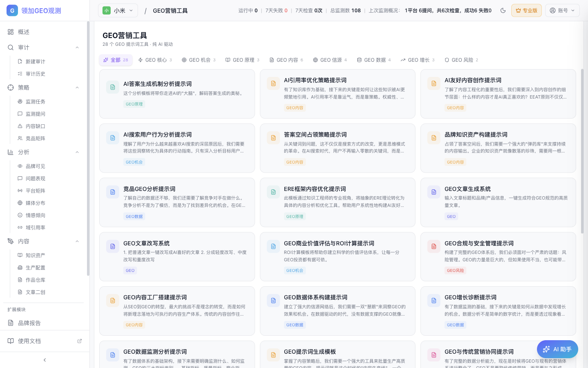Click the 监测任务 radar icon
Viewport: 588px width, 368px height.
[x=20, y=101]
